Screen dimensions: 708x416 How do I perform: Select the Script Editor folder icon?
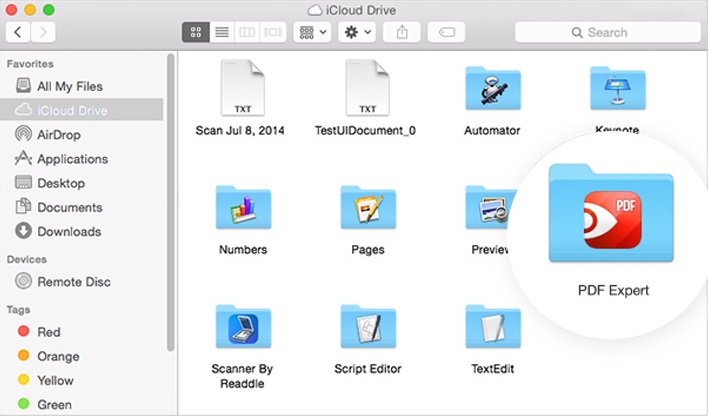(x=368, y=326)
